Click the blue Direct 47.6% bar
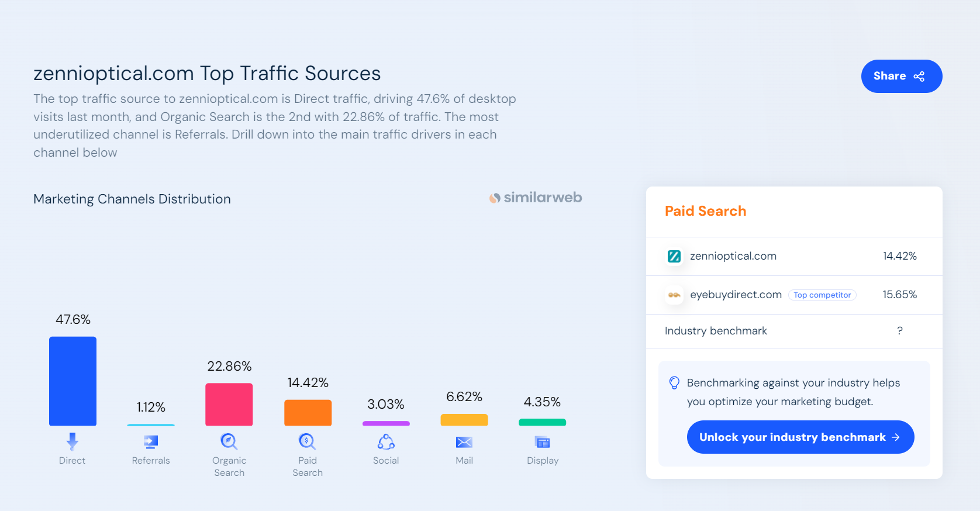Viewport: 980px width, 511px height. pos(73,381)
